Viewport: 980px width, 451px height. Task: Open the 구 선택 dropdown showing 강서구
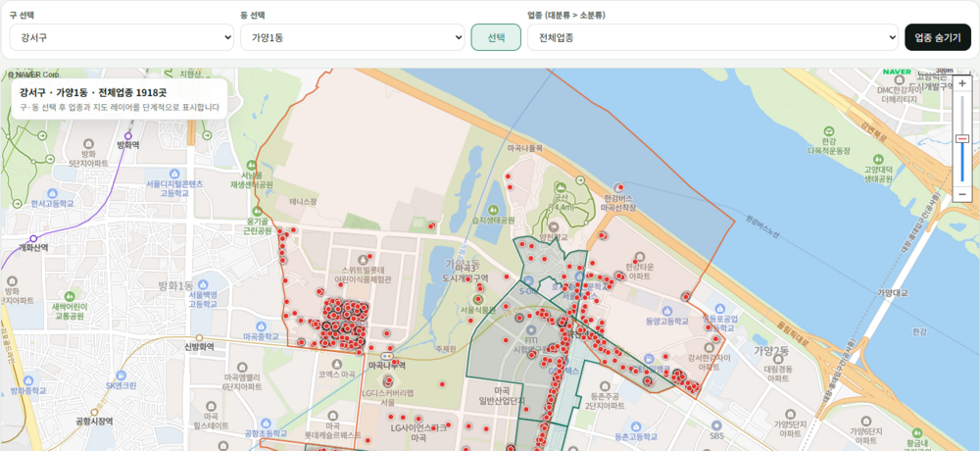(122, 37)
